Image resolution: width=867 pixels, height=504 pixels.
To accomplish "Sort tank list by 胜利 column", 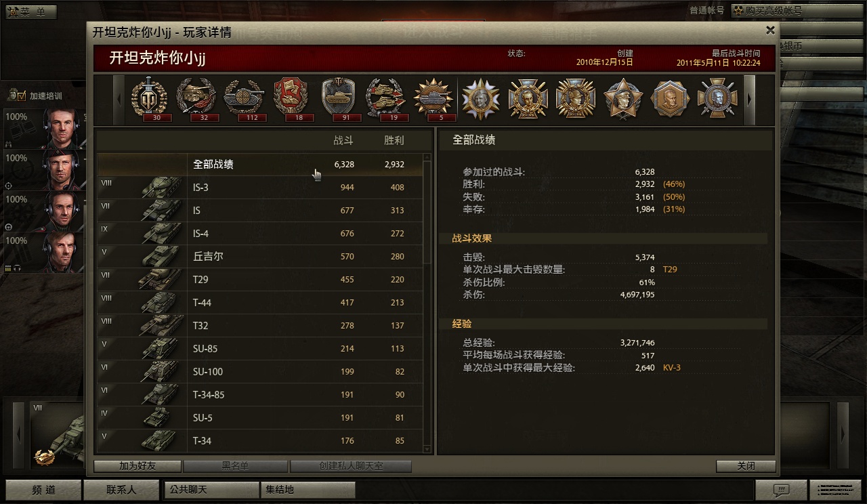I will pyautogui.click(x=394, y=141).
